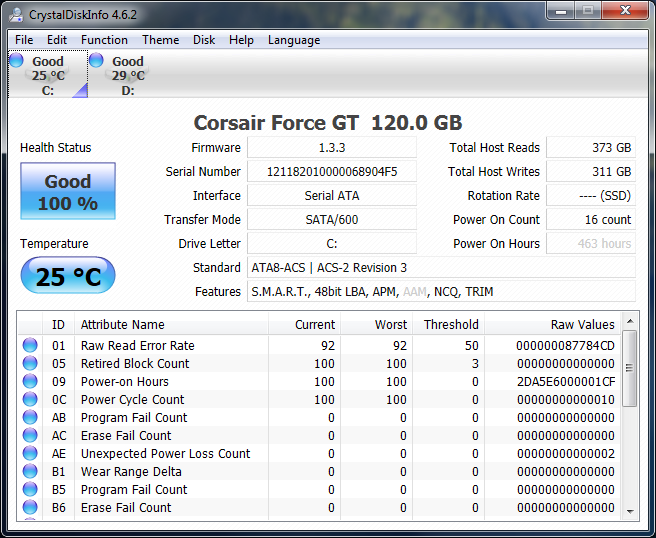This screenshot has height=538, width=656.
Task: Click status orb for AB Program Fail Count
Action: (x=30, y=417)
